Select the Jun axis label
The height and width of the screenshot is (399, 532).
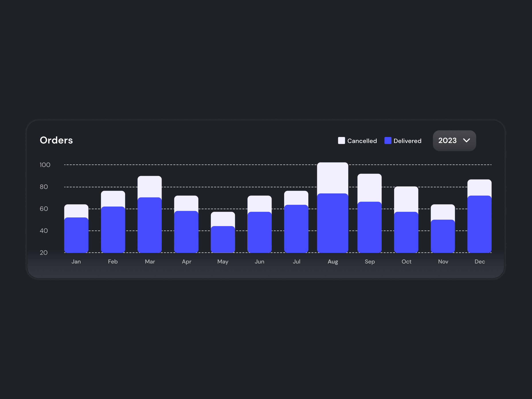tap(260, 262)
